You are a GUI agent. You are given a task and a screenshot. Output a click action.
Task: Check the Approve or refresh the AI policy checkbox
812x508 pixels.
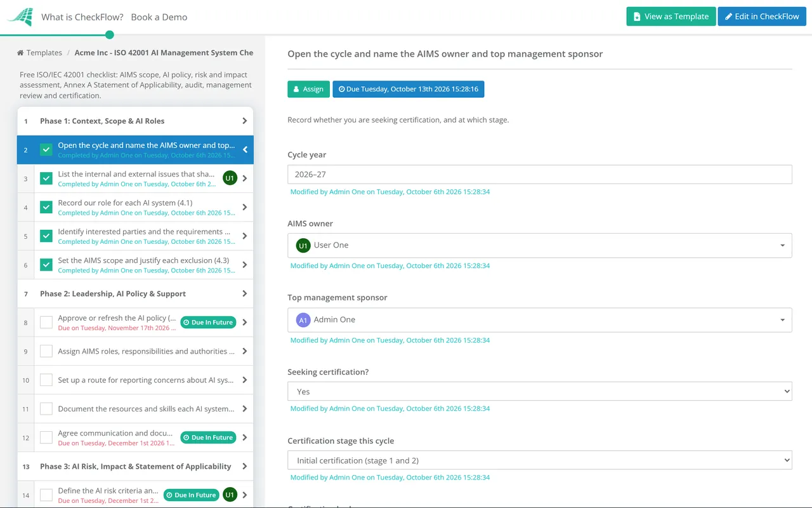tap(46, 323)
